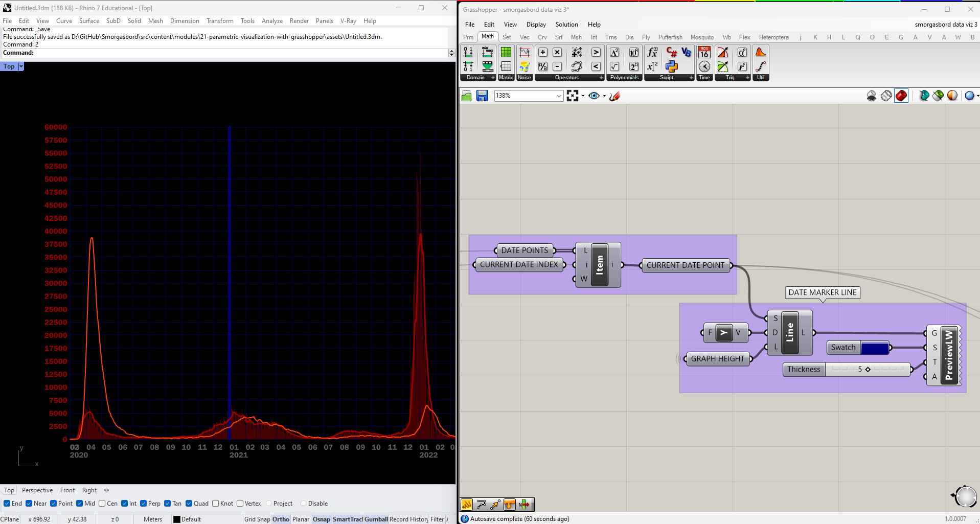Toggle Gumball in the status bar
Viewport: 980px width, 524px height.
click(376, 519)
